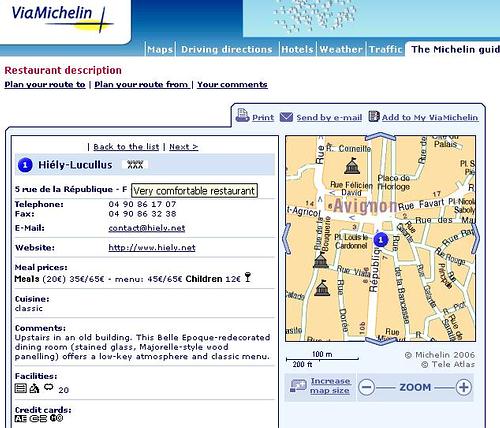This screenshot has width=500, height=428.
Task: Click the lowest monument icon on the map
Action: pos(322,288)
